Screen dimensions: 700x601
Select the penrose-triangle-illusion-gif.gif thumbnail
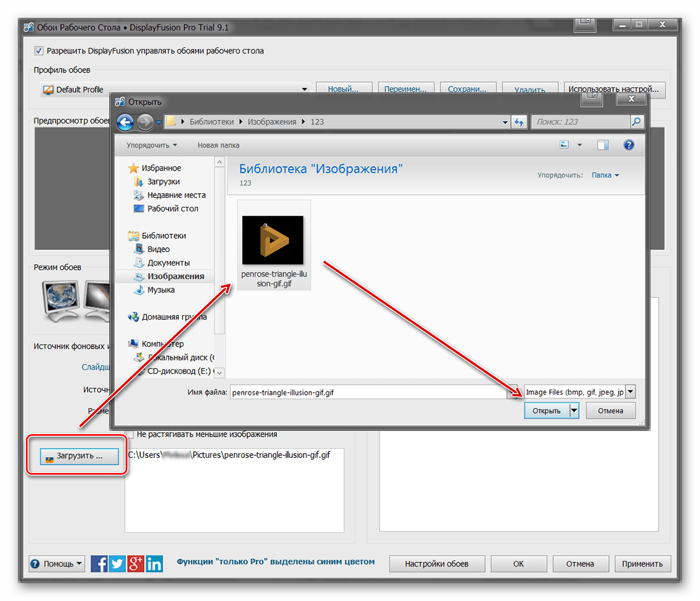274,245
